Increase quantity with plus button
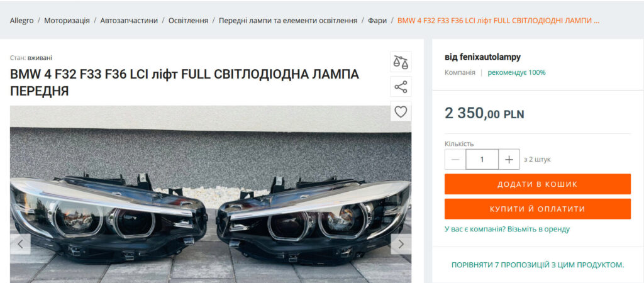644x283 pixels. click(509, 159)
